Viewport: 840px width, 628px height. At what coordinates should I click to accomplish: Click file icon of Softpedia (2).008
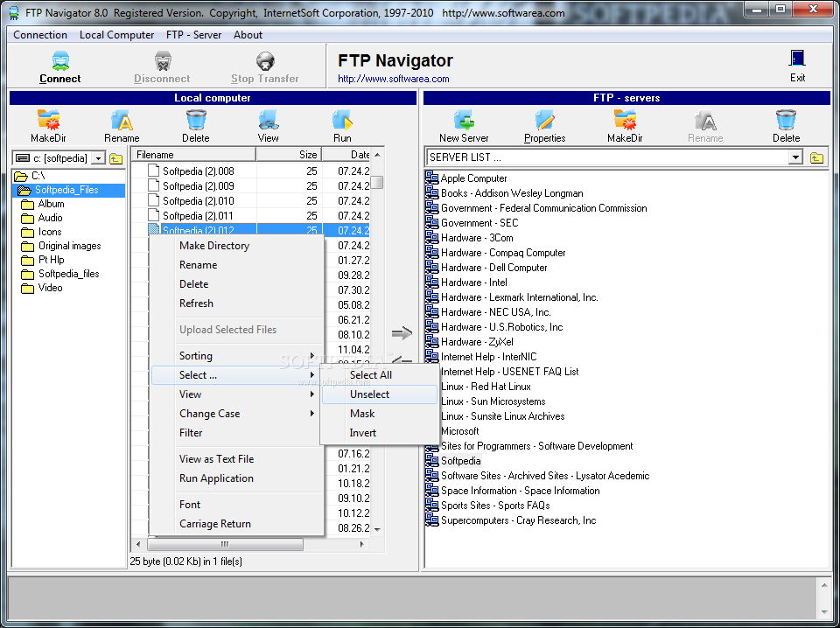click(154, 171)
